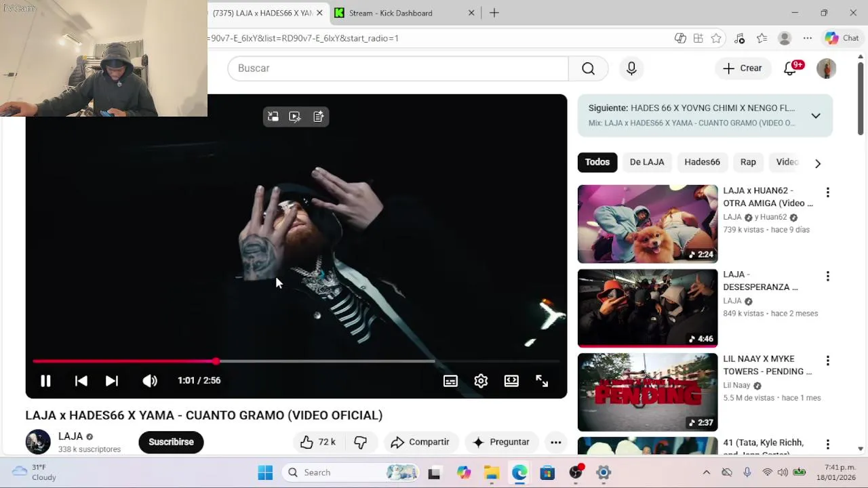This screenshot has height=488, width=868.
Task: Go to the previous video
Action: tap(81, 381)
